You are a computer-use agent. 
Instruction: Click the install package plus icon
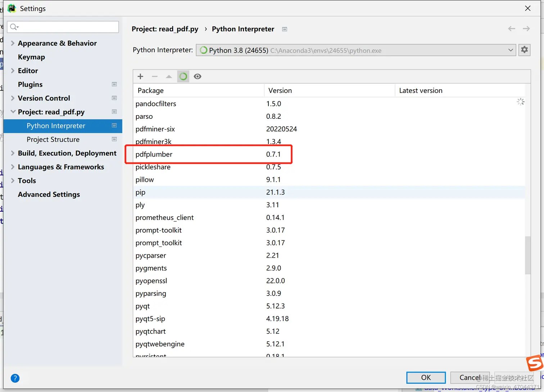coord(140,76)
